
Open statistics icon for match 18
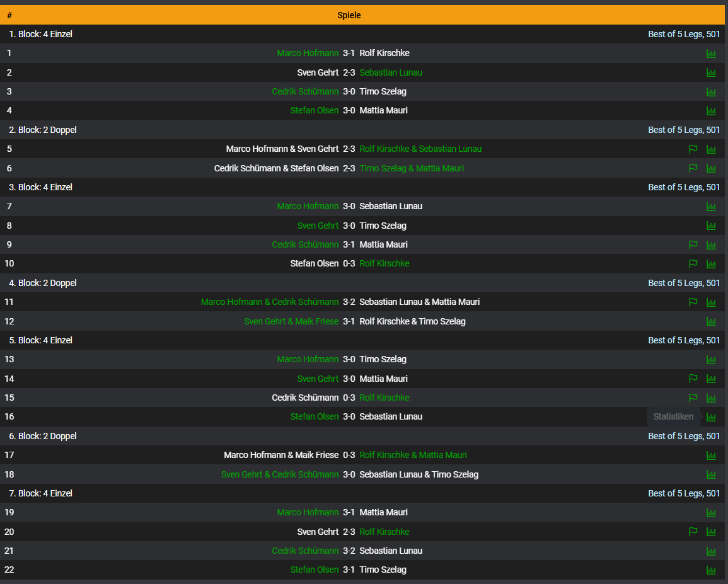[x=711, y=474]
